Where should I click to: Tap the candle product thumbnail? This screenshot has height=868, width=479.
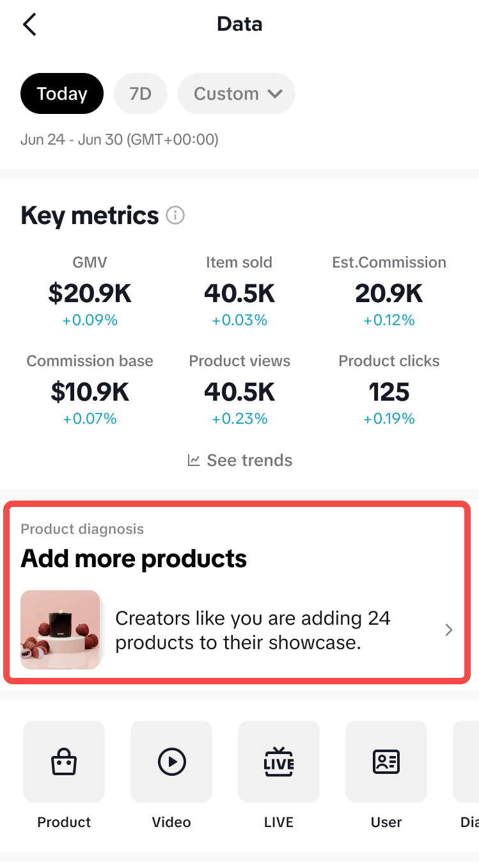[60, 630]
